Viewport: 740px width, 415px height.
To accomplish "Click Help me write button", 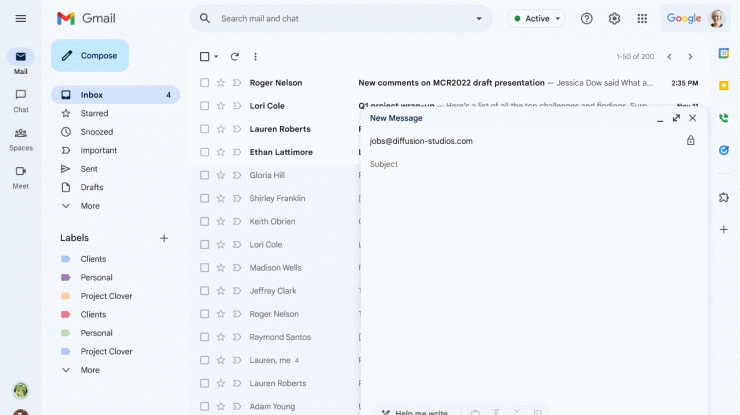I will [x=415, y=411].
